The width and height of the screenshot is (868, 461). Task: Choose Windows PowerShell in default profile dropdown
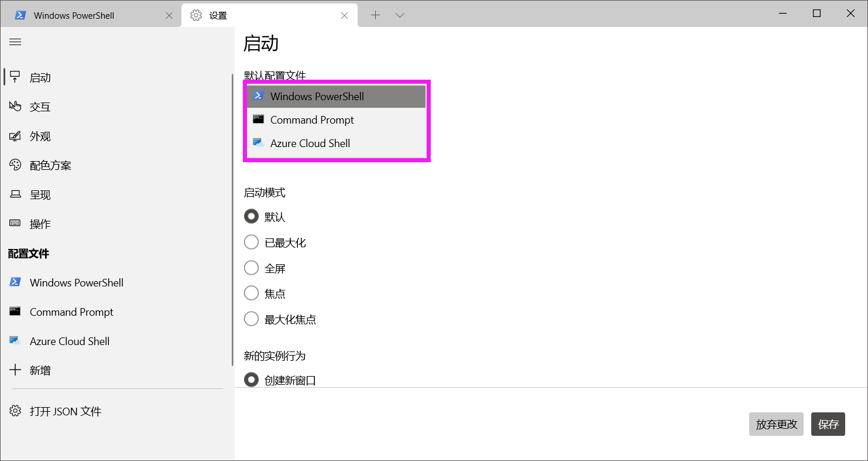click(x=337, y=97)
